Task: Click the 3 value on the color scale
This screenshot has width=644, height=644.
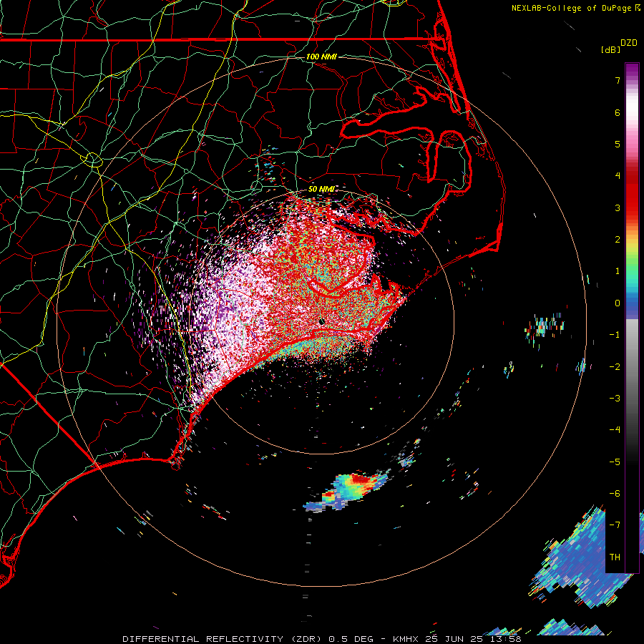Action: pos(618,208)
